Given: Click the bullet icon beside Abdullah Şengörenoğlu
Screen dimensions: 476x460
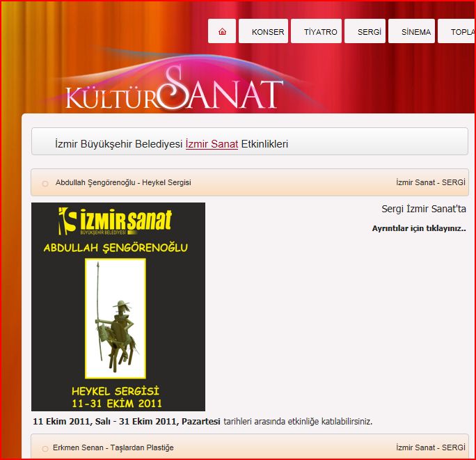Looking at the screenshot, I should [45, 184].
